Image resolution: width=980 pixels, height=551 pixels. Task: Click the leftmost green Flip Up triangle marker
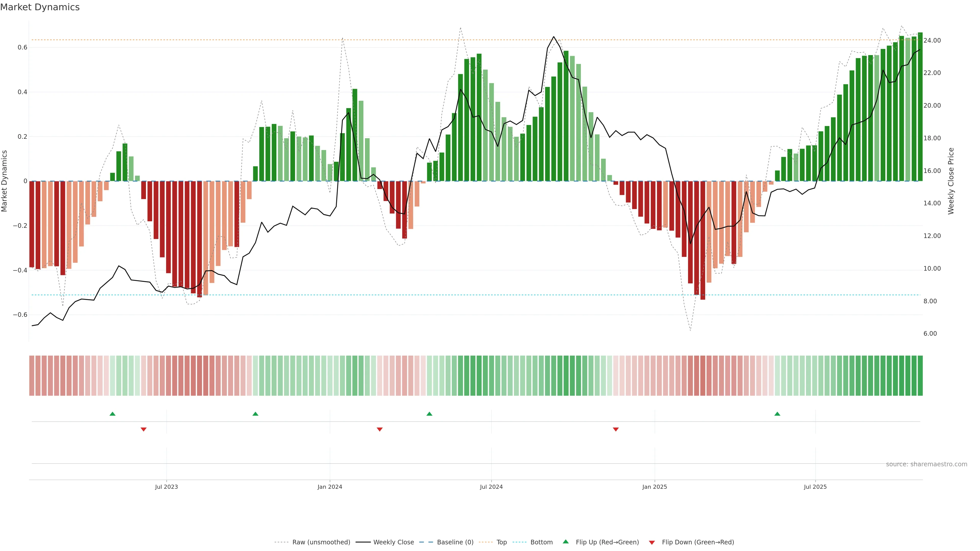pyautogui.click(x=112, y=414)
